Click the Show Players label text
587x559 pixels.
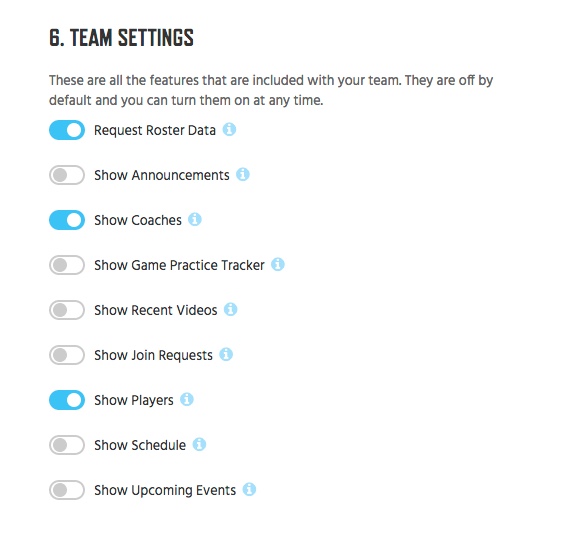[x=134, y=401]
